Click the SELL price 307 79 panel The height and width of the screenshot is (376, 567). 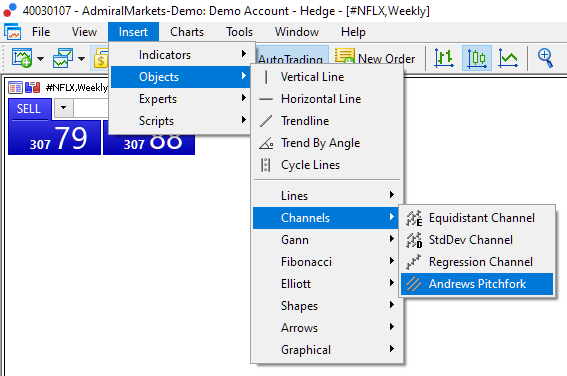[54, 138]
